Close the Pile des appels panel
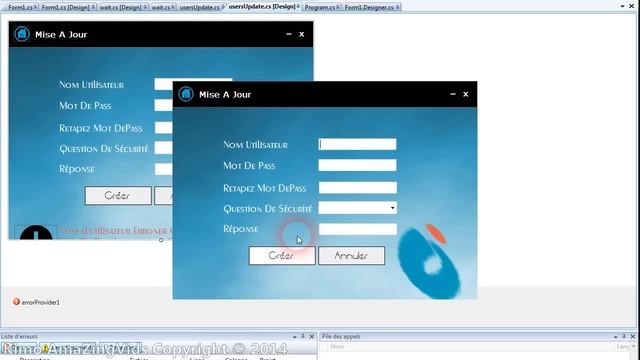This screenshot has height=360, width=640. [x=633, y=336]
